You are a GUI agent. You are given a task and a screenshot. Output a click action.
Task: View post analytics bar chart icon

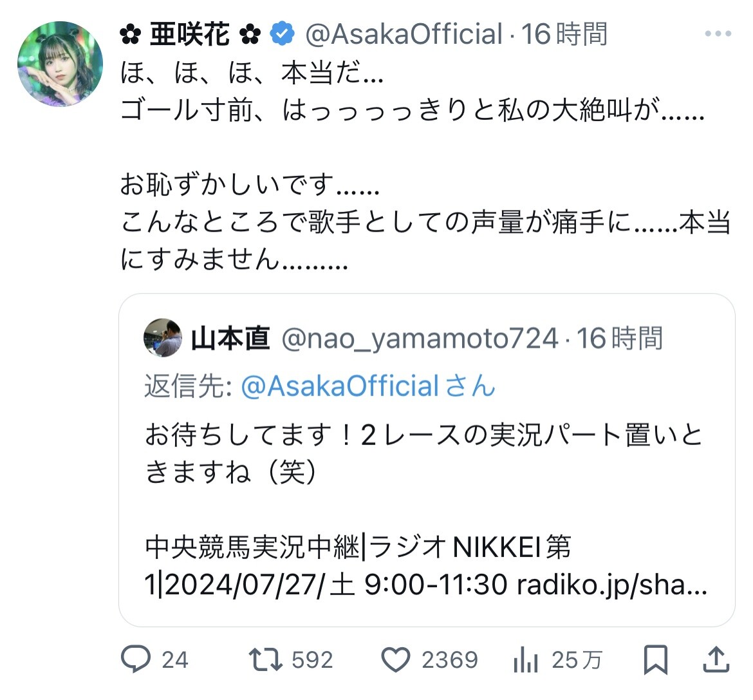pyautogui.click(x=526, y=659)
